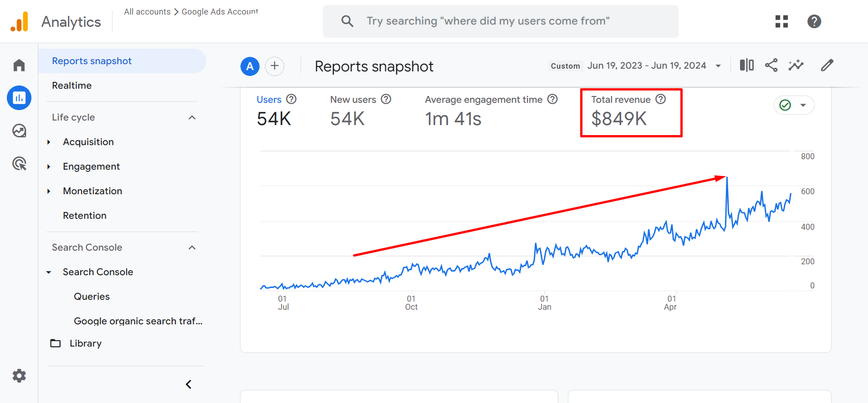Click the Google Analytics logo
The width and height of the screenshot is (868, 403).
pos(20,21)
